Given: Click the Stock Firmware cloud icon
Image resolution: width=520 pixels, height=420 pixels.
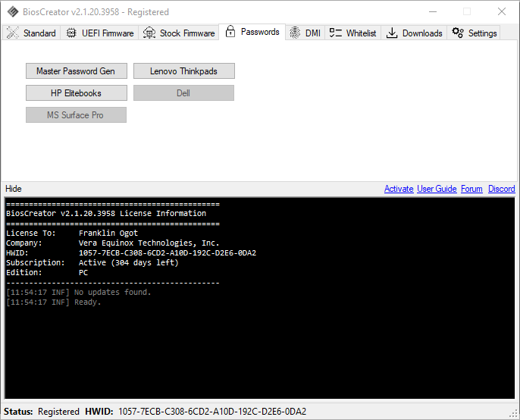Looking at the screenshot, I should [149, 33].
